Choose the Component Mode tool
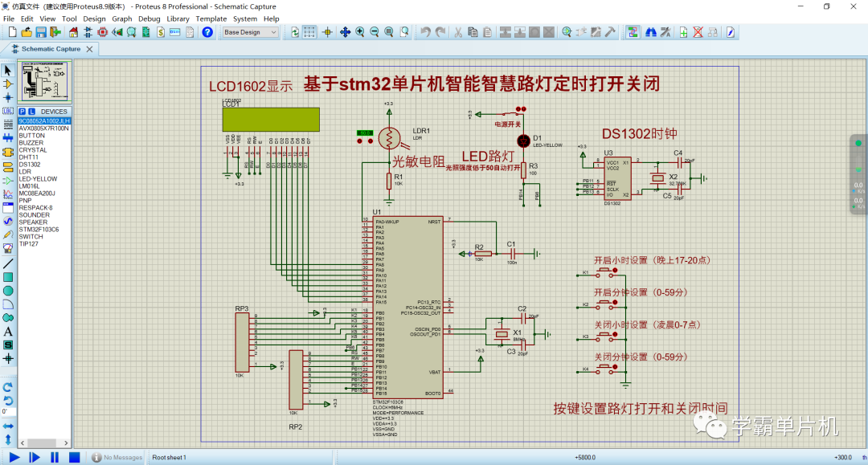 tap(8, 84)
